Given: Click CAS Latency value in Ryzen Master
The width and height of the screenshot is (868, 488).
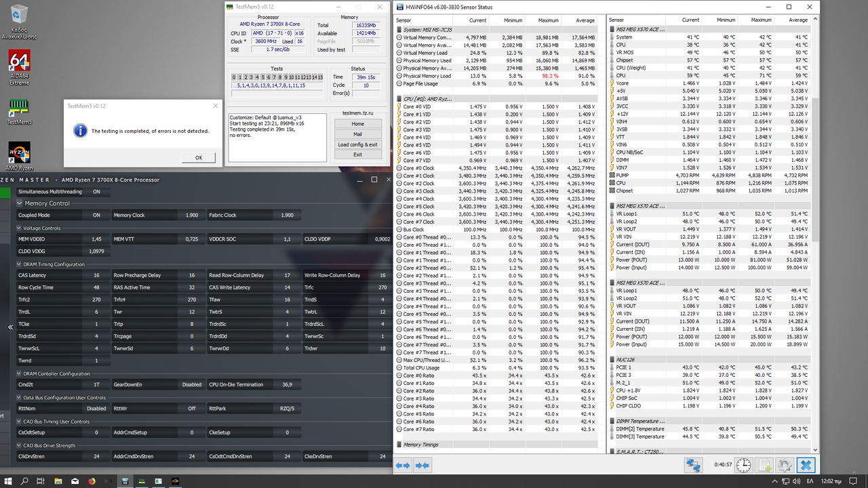Looking at the screenshot, I should pos(96,275).
